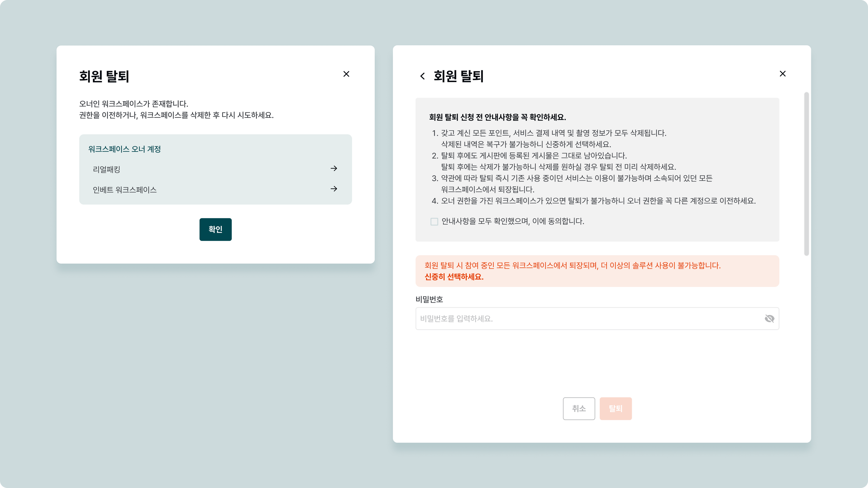Open the 인베트 워크스페이스 entry
The height and width of the screenshot is (488, 868).
125,190
